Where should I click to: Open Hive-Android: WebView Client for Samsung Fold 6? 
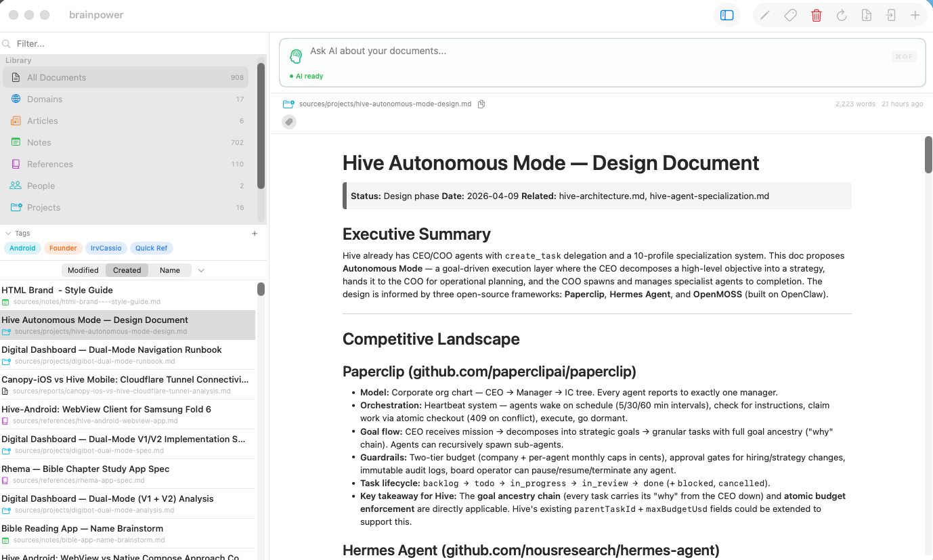(x=128, y=414)
